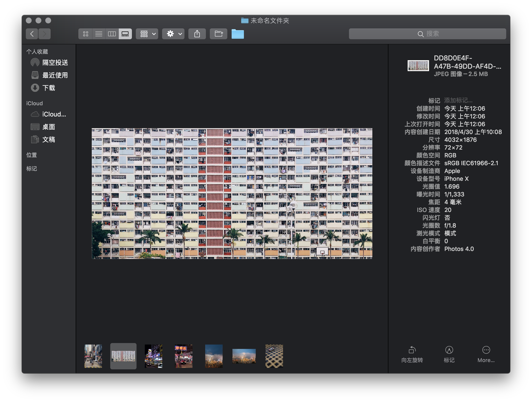Click the 4032×1876 dimensions value
The width and height of the screenshot is (532, 402).
pyautogui.click(x=460, y=140)
